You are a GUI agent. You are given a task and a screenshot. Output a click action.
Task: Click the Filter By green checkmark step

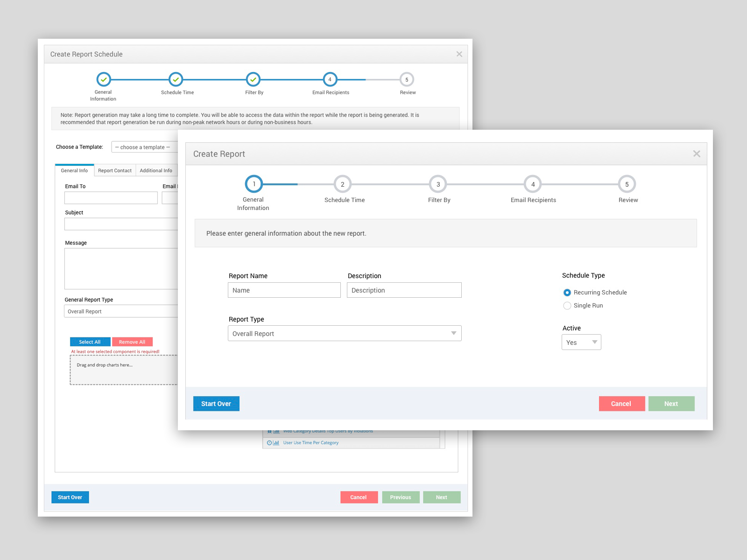tap(253, 79)
